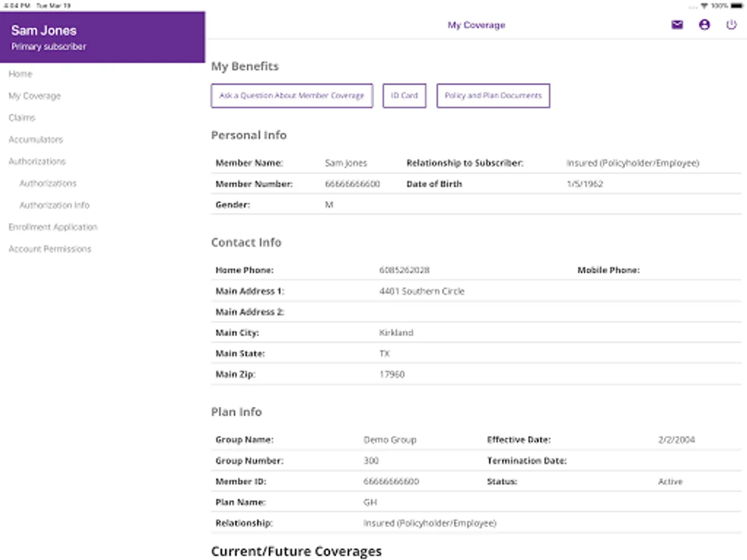Viewport: 747px width, 560px height.
Task: Tap the Wi-Fi status icon
Action: (x=704, y=6)
